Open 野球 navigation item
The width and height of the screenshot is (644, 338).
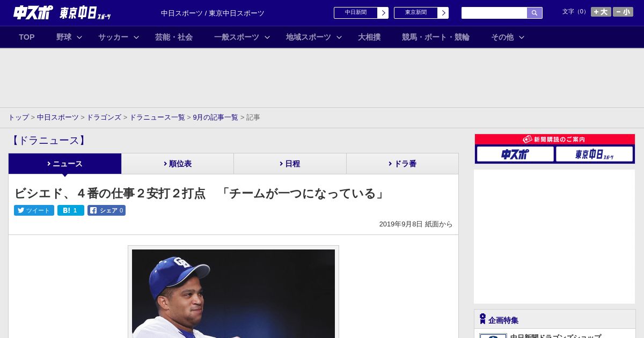point(64,37)
